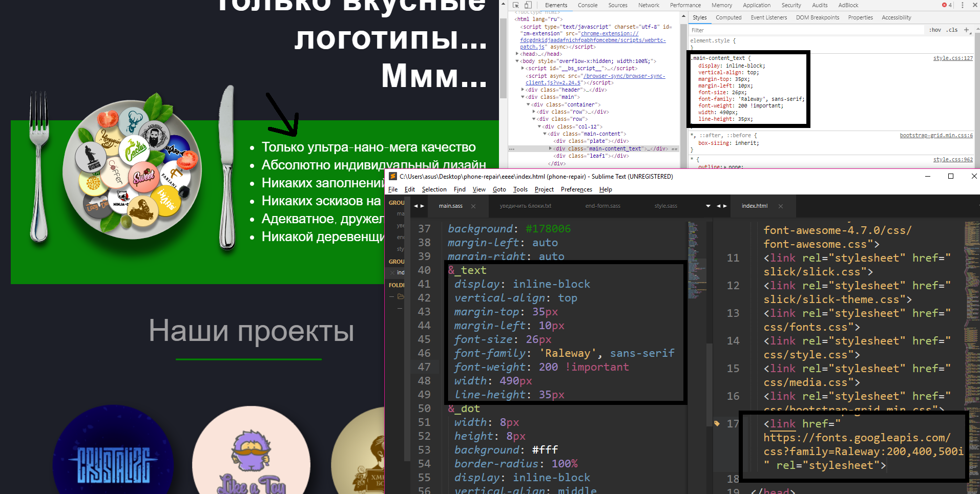Activate the DevTools element inspector icon

point(516,5)
